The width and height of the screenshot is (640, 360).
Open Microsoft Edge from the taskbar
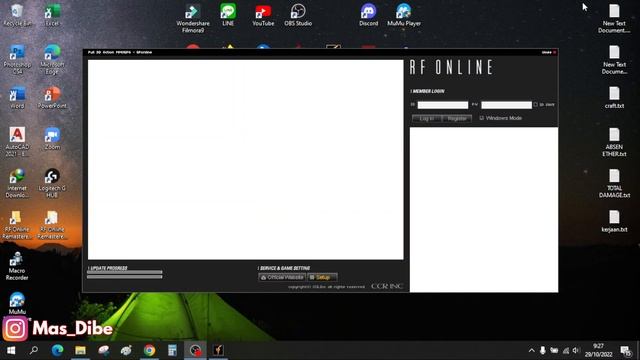tap(57, 350)
